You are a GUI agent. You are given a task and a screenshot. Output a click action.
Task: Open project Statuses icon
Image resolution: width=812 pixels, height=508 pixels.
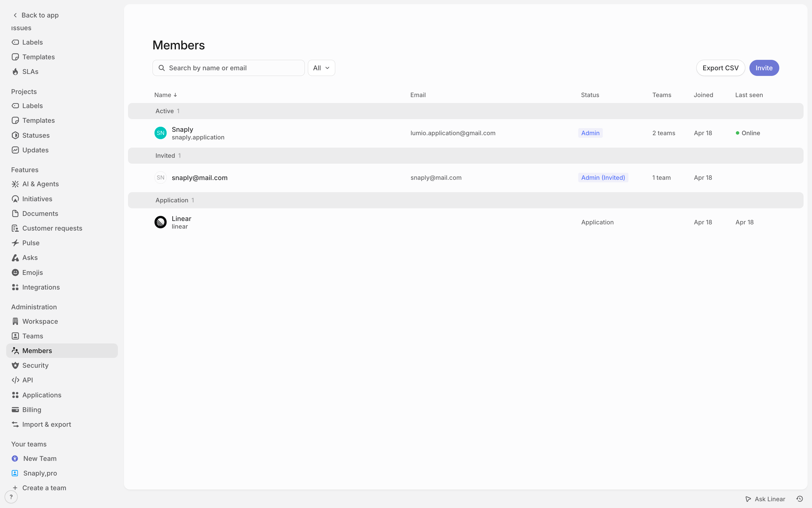tap(15, 135)
